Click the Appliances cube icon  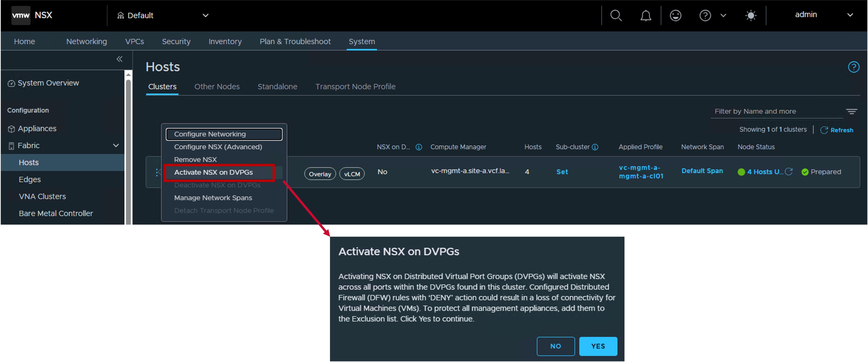pyautogui.click(x=11, y=129)
